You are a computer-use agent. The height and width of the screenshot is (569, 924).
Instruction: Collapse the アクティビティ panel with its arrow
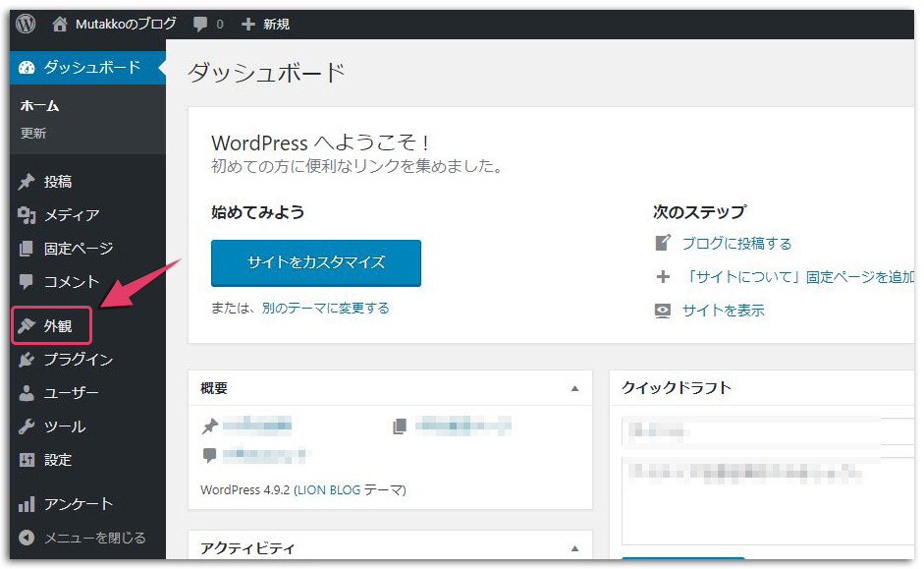pyautogui.click(x=575, y=548)
